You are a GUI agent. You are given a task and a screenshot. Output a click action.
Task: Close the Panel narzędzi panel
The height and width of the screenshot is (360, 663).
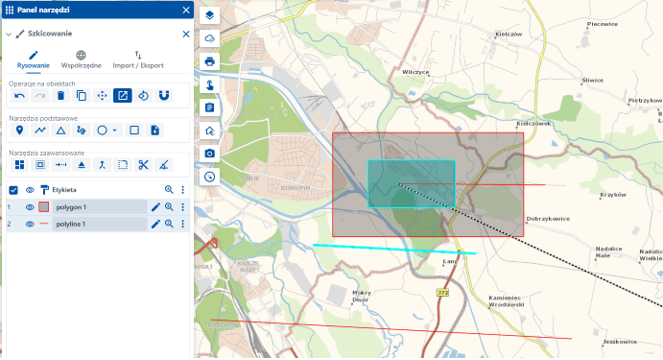(x=186, y=10)
